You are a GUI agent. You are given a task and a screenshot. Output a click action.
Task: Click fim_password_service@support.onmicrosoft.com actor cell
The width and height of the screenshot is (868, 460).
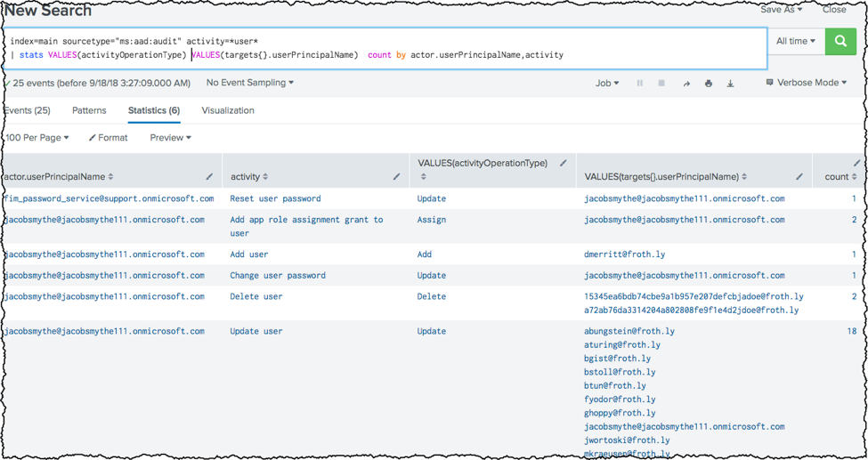pos(109,198)
